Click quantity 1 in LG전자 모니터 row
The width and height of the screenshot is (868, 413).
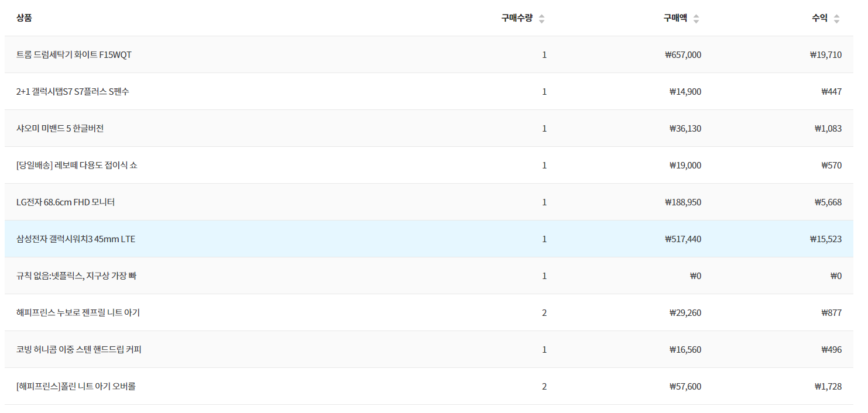click(x=544, y=202)
